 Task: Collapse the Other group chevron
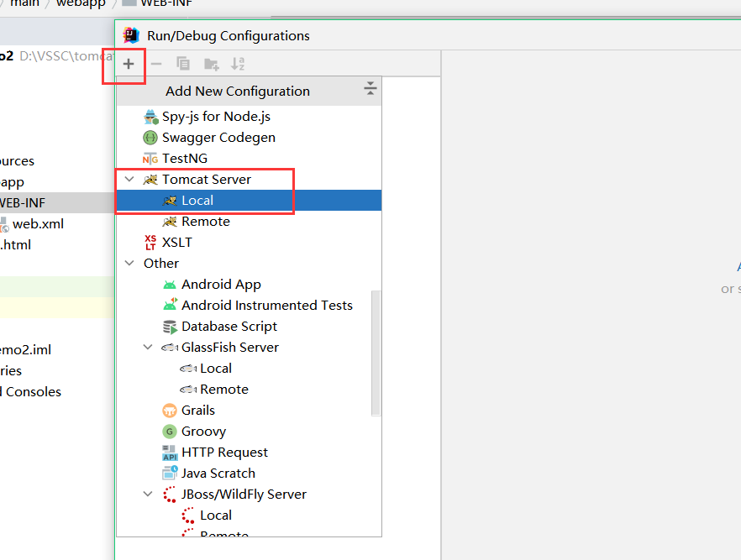129,263
